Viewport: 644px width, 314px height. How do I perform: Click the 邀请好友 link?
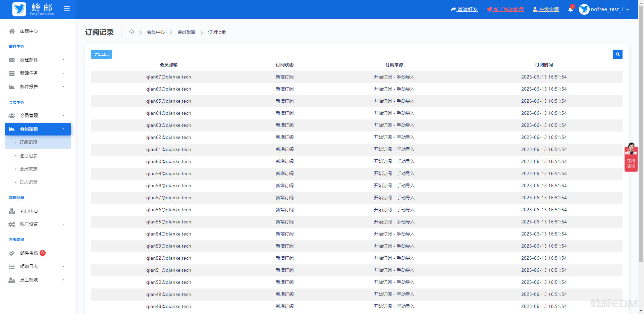coord(465,9)
